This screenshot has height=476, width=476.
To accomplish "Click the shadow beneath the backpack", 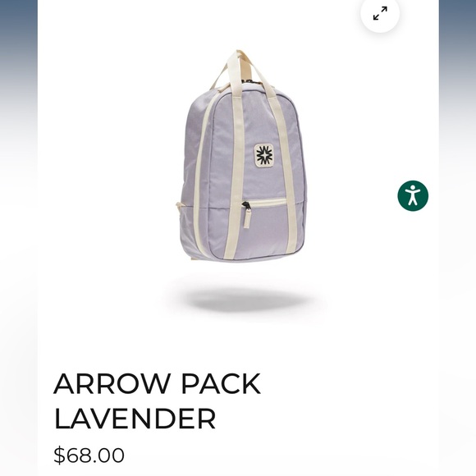I will click(x=243, y=300).
